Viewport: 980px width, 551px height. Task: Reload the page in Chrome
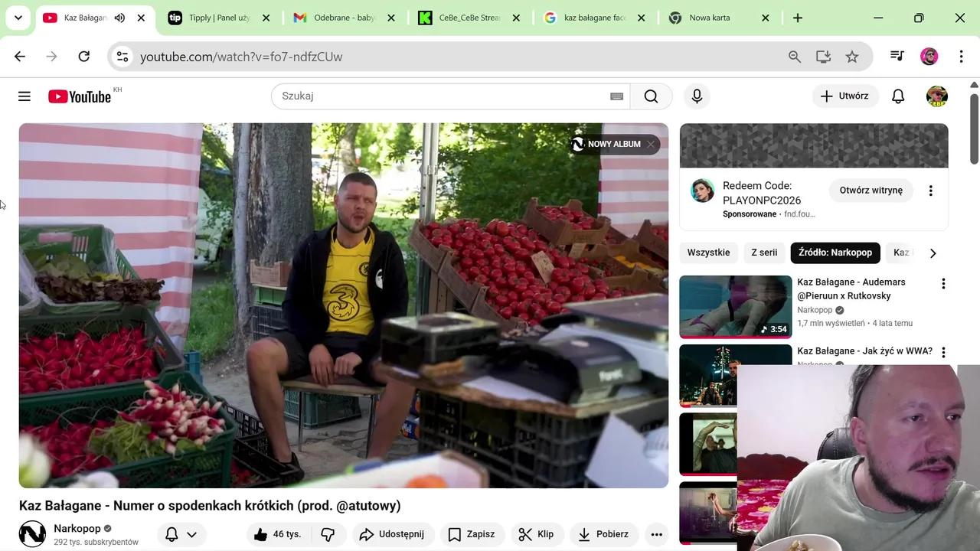tap(84, 57)
